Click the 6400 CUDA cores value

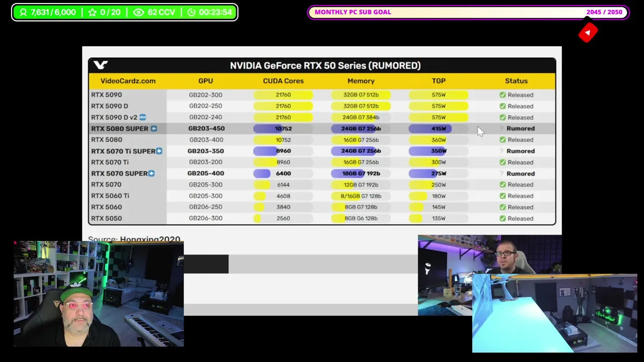coord(283,173)
